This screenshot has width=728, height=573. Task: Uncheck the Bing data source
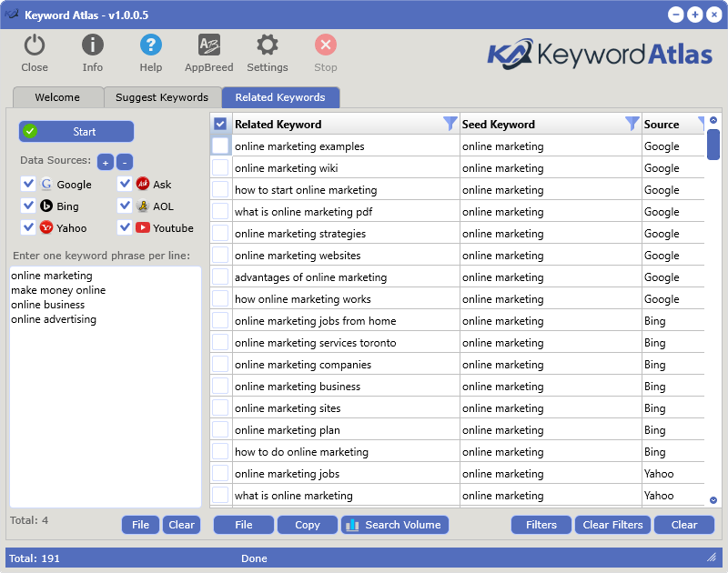click(28, 206)
